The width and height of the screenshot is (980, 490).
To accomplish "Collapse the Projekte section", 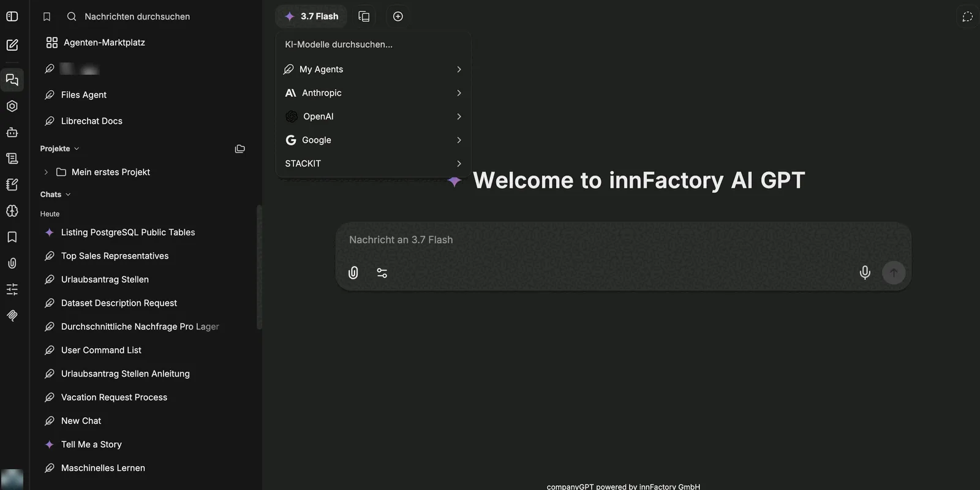I will click(x=60, y=148).
